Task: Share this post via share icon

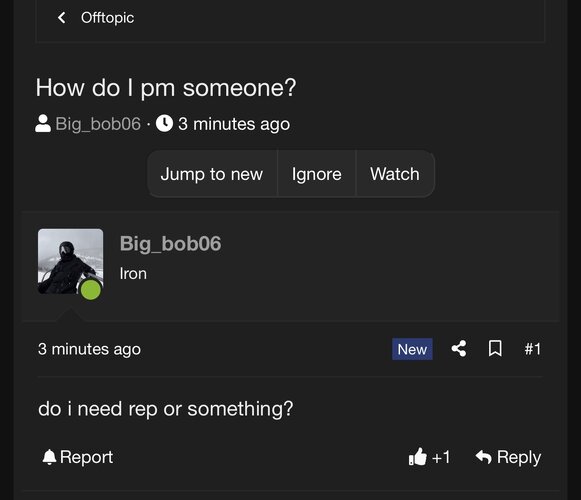Action: click(459, 348)
